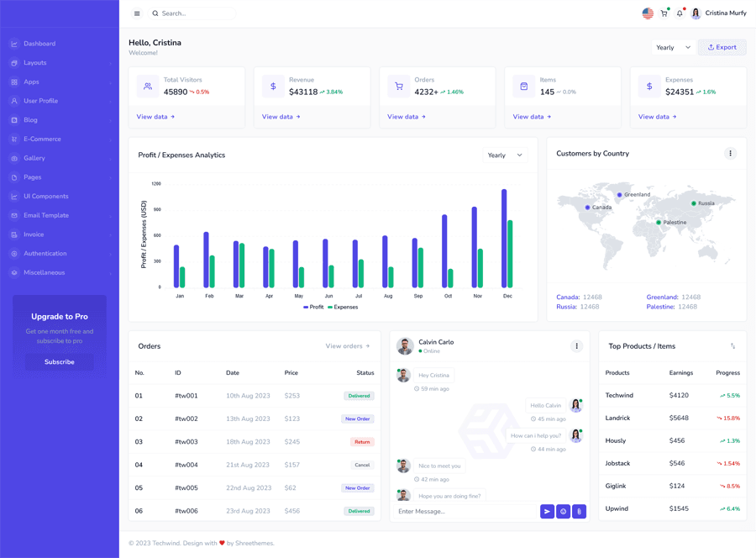
Task: Open the Yearly filter on Profit/Expenses Analytics
Action: point(505,153)
